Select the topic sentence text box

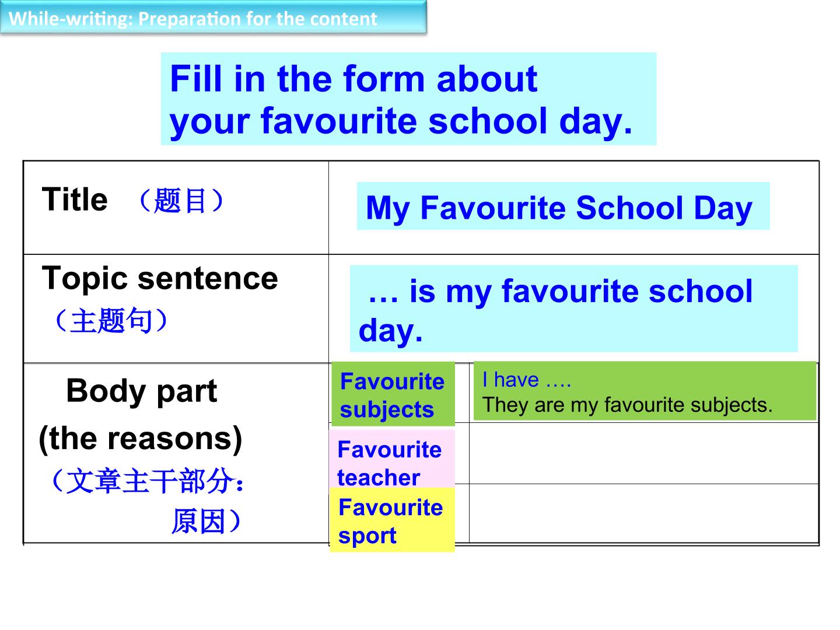(x=573, y=309)
